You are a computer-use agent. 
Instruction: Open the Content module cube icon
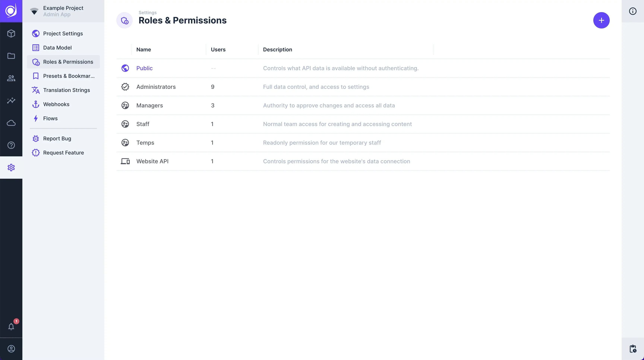click(x=11, y=34)
